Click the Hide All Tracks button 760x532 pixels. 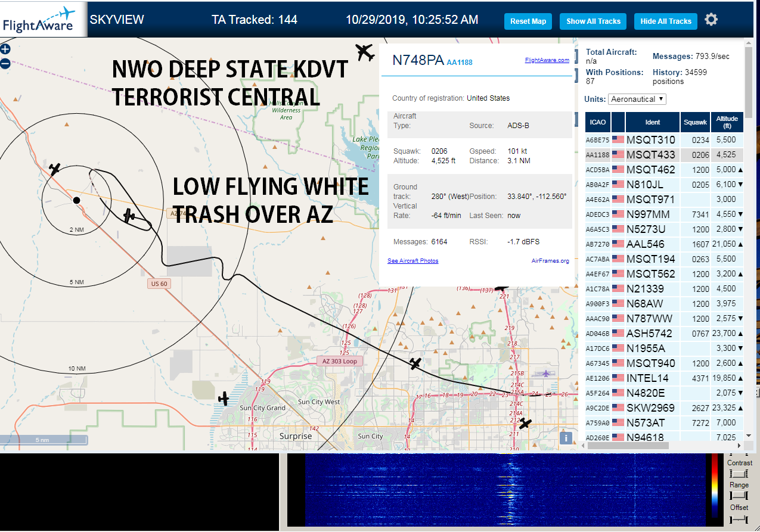point(666,21)
